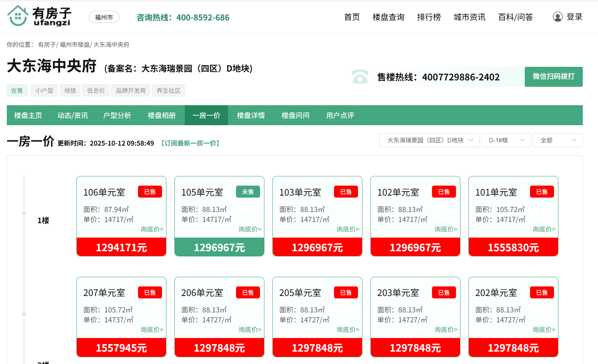Click the ufangzi house logo
Viewport: 598px width, 364px height.
pos(39,16)
